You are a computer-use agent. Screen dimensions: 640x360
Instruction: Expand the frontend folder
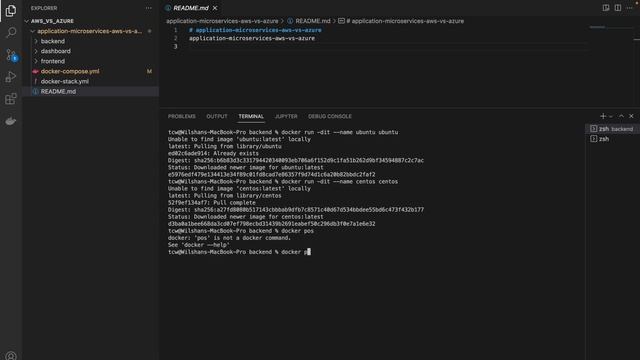(53, 61)
